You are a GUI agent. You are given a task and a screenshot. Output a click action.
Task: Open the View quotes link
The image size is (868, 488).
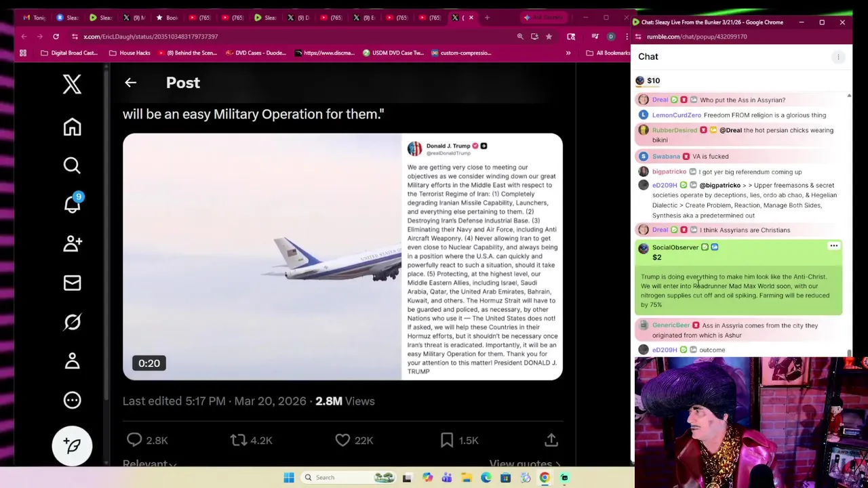(525, 464)
